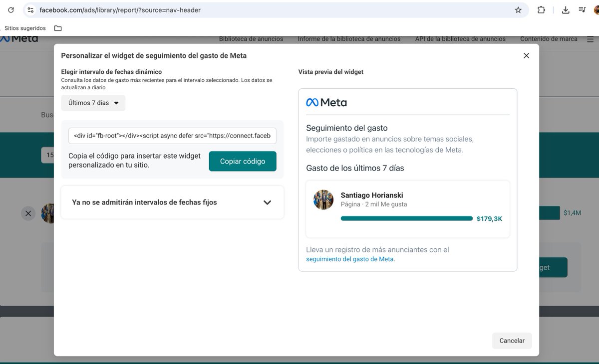Click the Meta logo in the page header

[19, 39]
